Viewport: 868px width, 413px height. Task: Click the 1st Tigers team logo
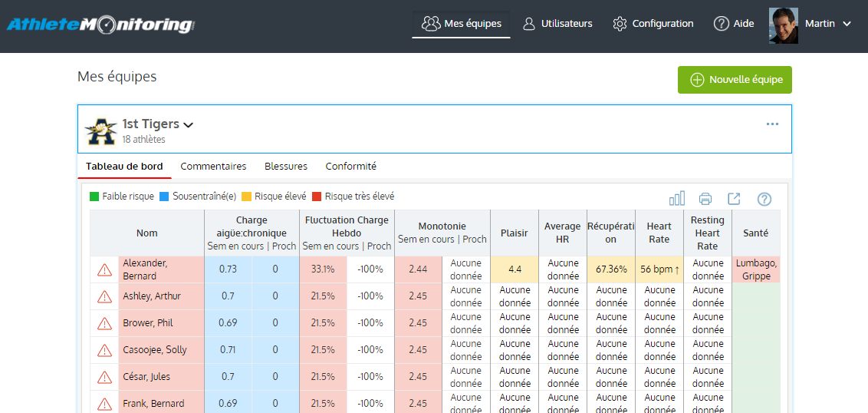pos(100,131)
